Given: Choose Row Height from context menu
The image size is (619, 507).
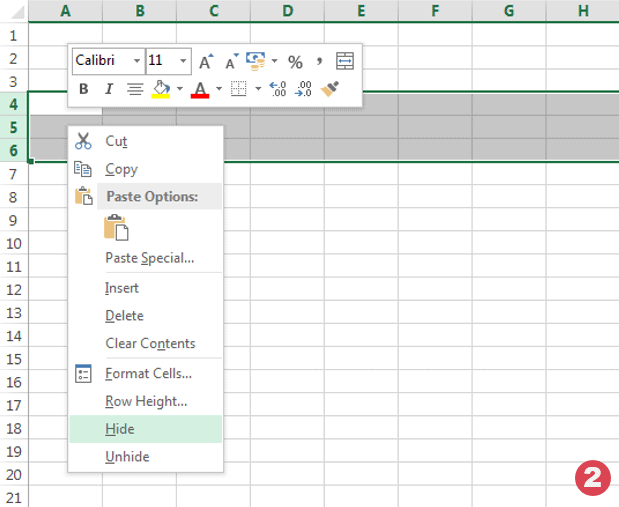Looking at the screenshot, I should tap(146, 401).
